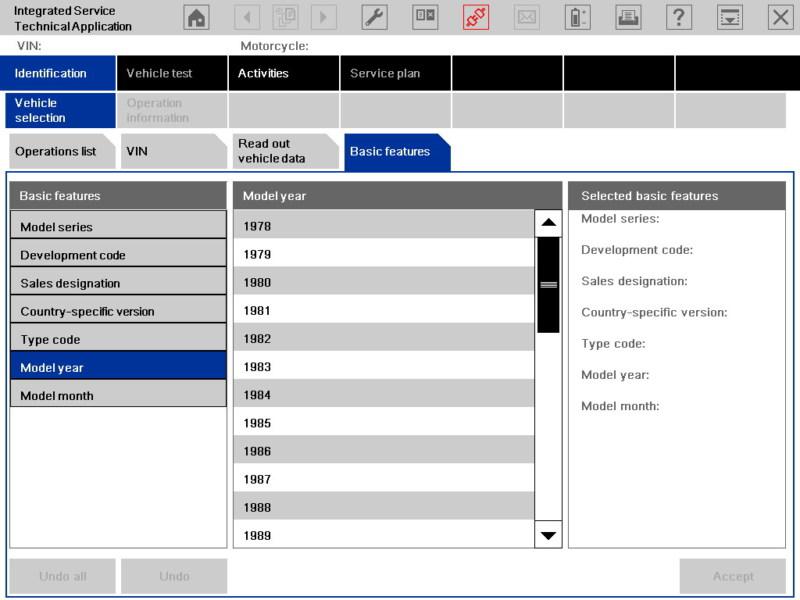Switch to the Vehicle test tab

[x=172, y=73]
